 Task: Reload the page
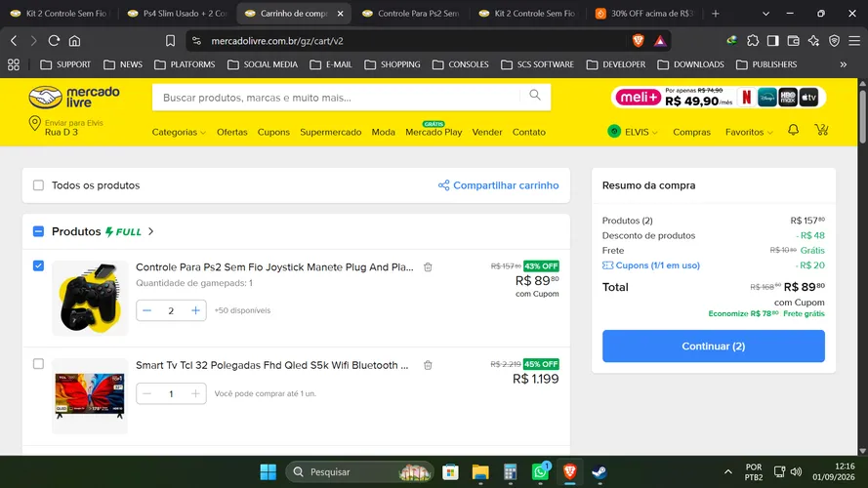(54, 41)
